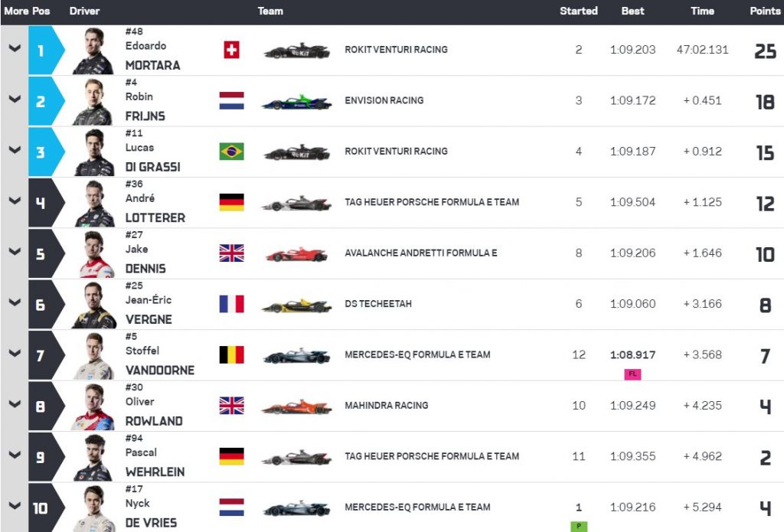Expand Nyck De Vries row details
784x532 pixels.
(15, 505)
